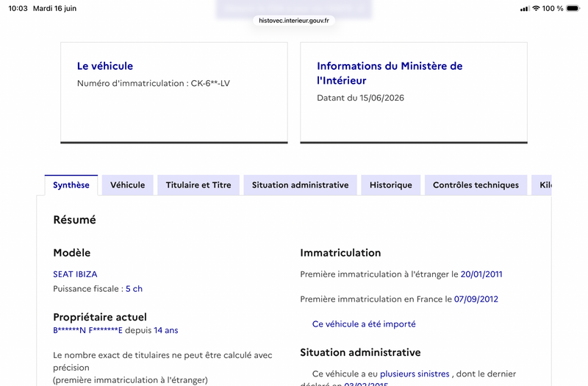Open the Synthèse tab
The width and height of the screenshot is (588, 386).
[71, 185]
